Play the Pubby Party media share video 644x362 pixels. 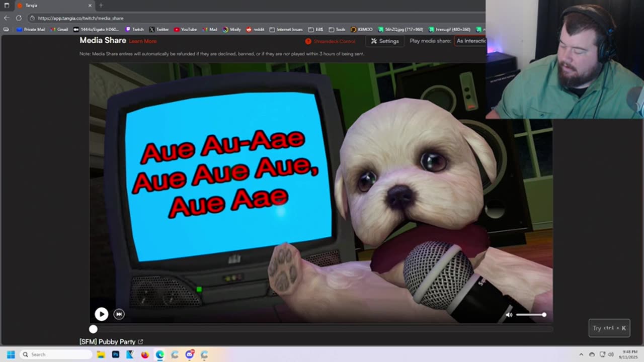[x=101, y=314]
